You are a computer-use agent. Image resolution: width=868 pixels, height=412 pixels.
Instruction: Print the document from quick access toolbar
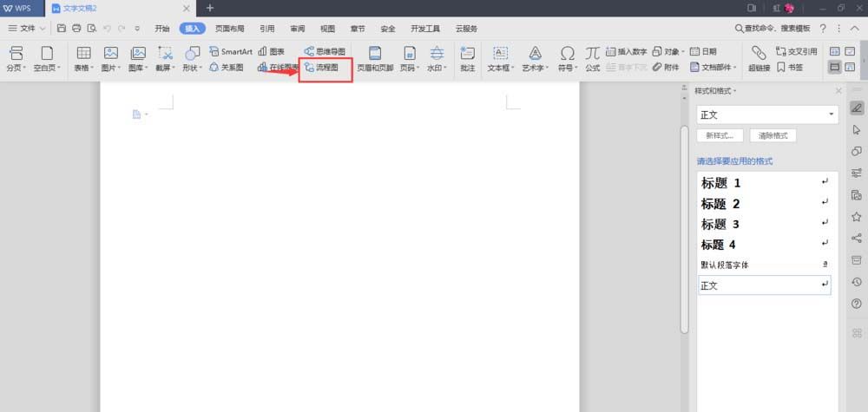tap(76, 29)
